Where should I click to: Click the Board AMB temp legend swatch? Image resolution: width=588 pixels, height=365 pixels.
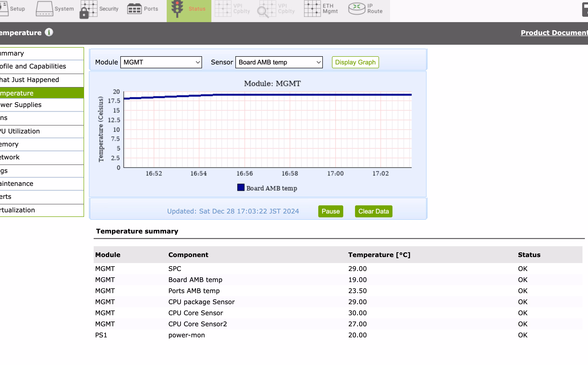click(x=241, y=188)
